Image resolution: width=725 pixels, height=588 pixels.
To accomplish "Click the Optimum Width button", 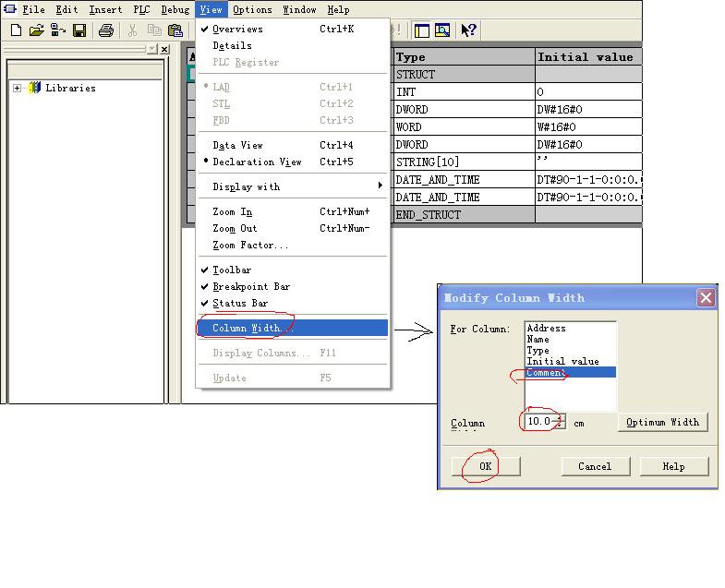I will pos(662,422).
